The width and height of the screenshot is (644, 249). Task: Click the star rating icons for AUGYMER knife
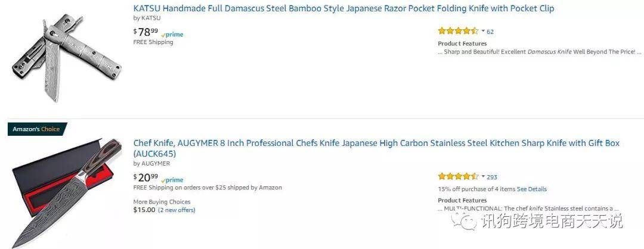(458, 177)
